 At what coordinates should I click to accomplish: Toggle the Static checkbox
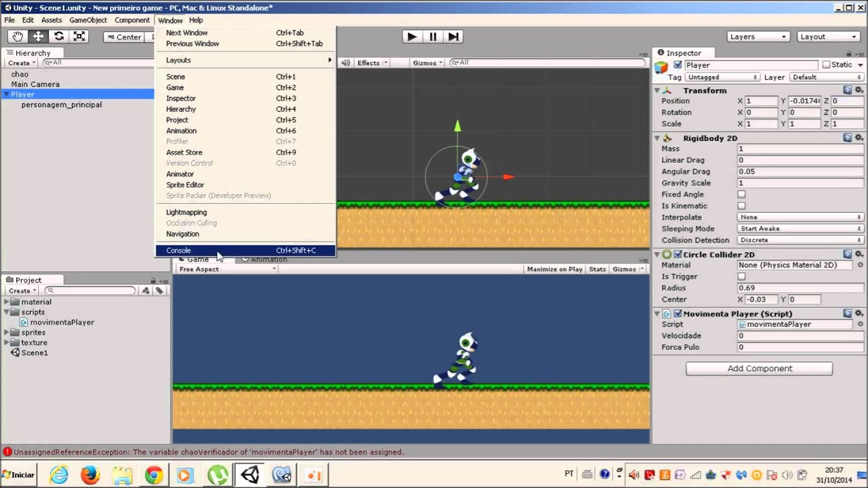pyautogui.click(x=826, y=65)
